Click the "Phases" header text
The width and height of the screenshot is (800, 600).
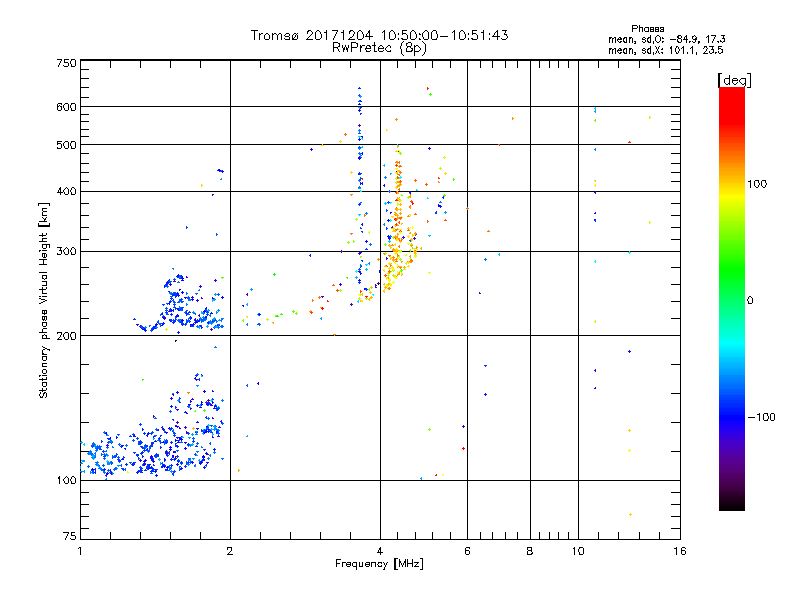tap(647, 29)
